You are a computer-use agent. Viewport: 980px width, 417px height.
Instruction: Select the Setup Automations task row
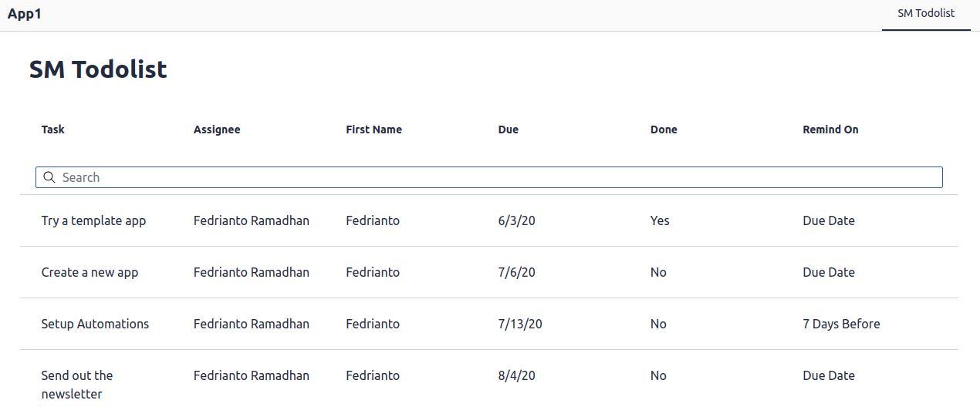click(x=489, y=324)
